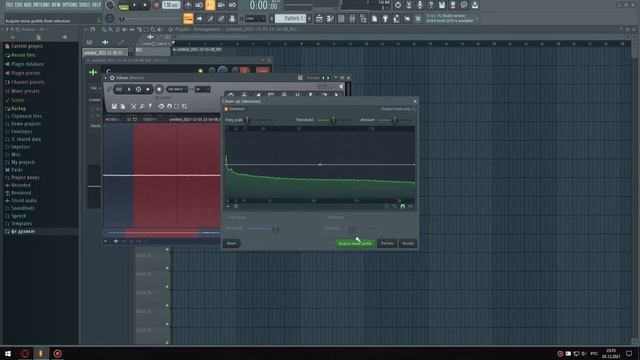
Task: Click the microphone recording icon in top toolbar
Action: (420, 5)
